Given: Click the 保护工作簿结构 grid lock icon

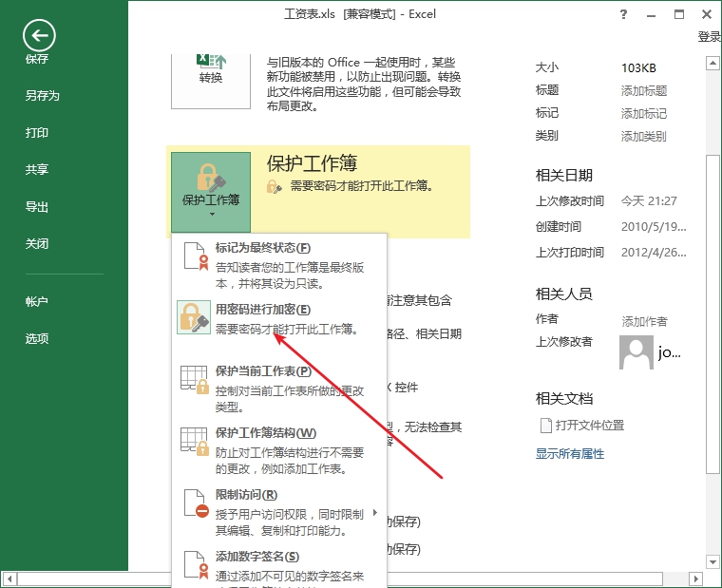Looking at the screenshot, I should (195, 442).
